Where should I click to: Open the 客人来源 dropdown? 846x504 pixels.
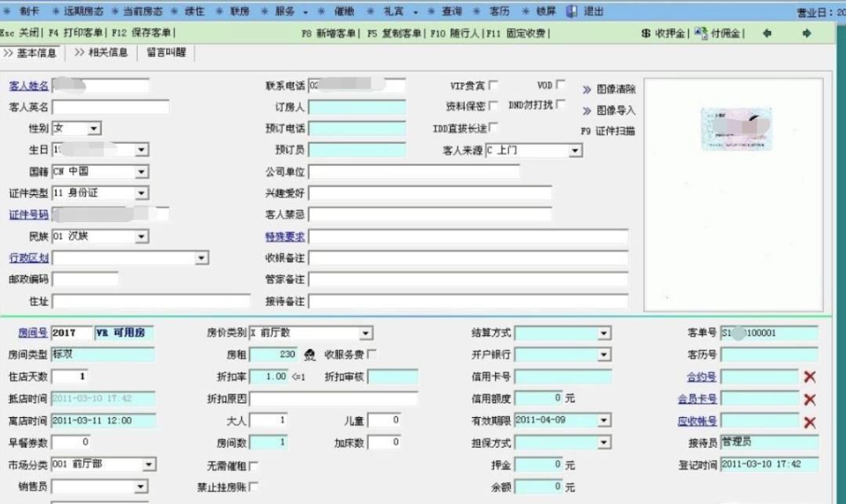point(575,150)
